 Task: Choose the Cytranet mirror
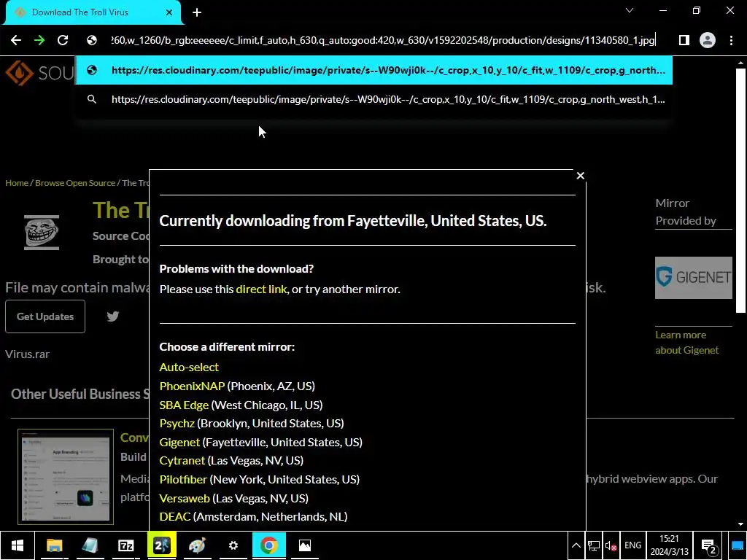click(x=182, y=461)
